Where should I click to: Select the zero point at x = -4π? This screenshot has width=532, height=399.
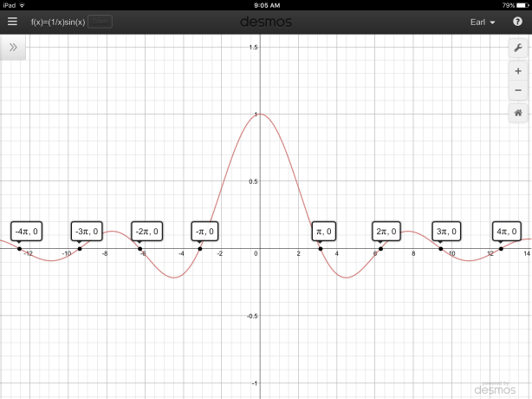pyautogui.click(x=20, y=249)
